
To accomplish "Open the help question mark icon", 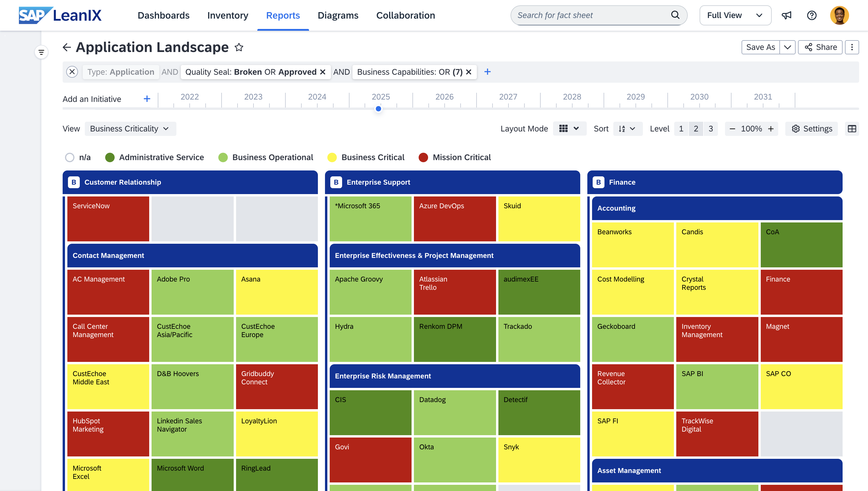I will tap(811, 15).
